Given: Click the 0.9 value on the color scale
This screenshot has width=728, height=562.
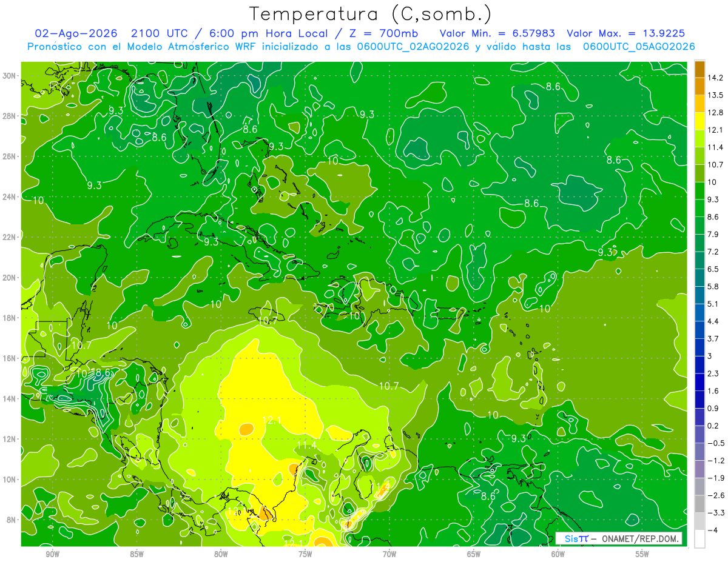Looking at the screenshot, I should point(713,408).
